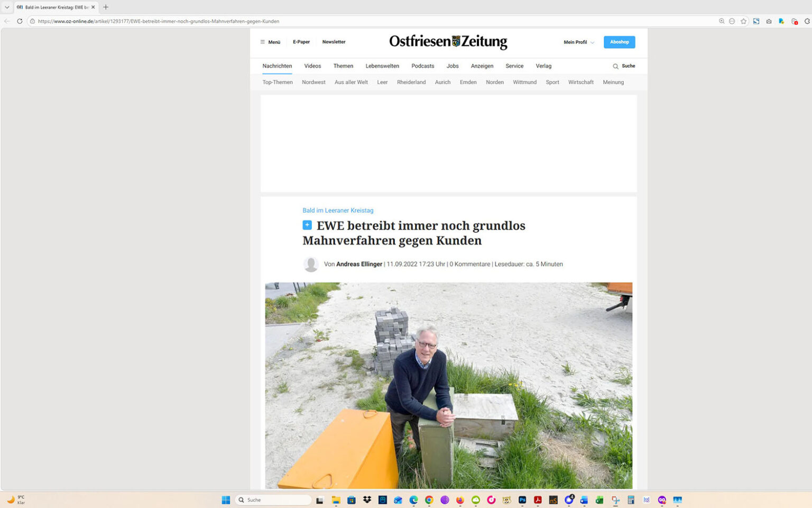Launch Photoshop from the taskbar
The width and height of the screenshot is (812, 508).
point(522,500)
